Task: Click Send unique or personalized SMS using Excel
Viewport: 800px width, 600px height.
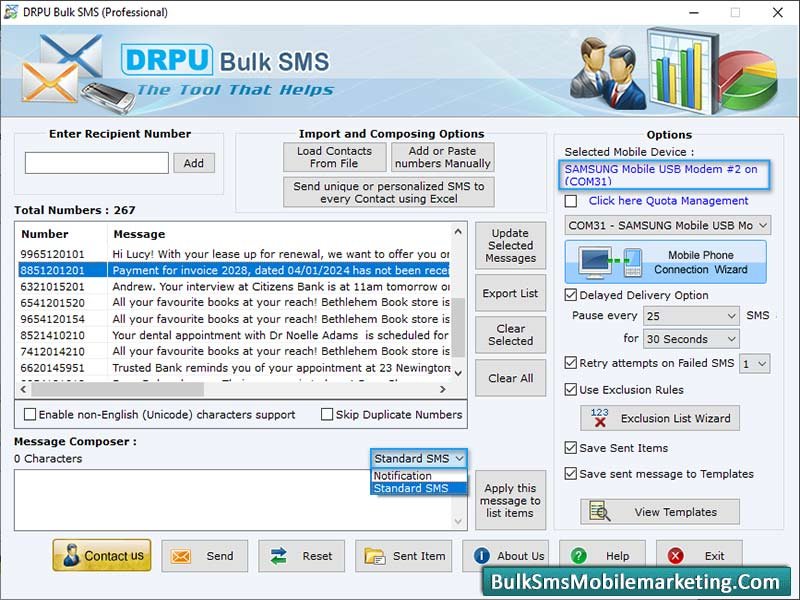Action: pos(389,192)
